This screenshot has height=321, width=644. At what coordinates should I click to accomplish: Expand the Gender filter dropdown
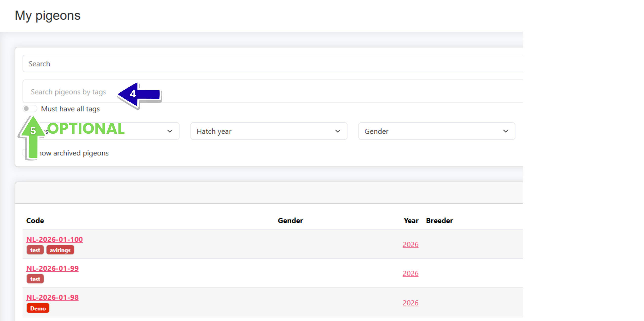pyautogui.click(x=436, y=131)
